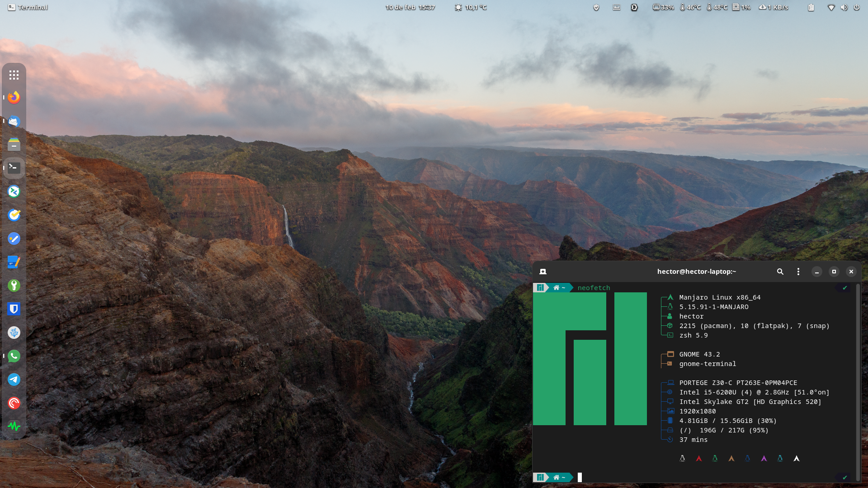Open the weather indicator showing 10,1 °C

point(471,7)
